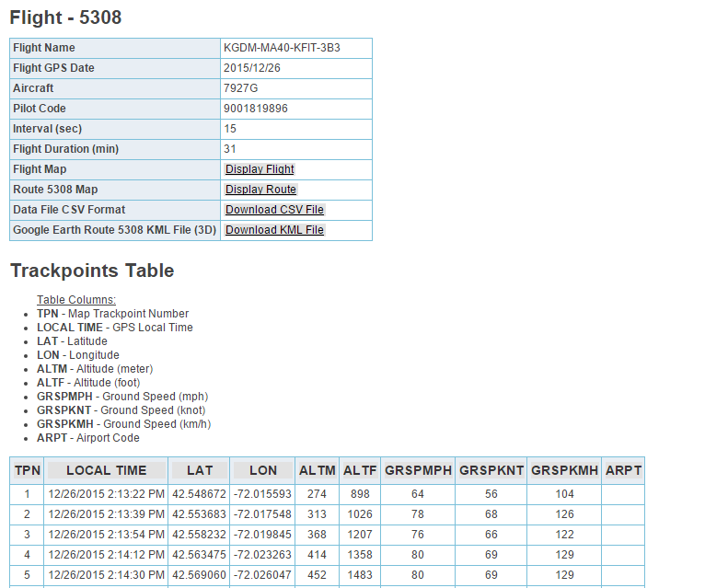Screen dimensions: 705x588
Task: Sort by LOCAL TIME column header
Action: tap(106, 470)
